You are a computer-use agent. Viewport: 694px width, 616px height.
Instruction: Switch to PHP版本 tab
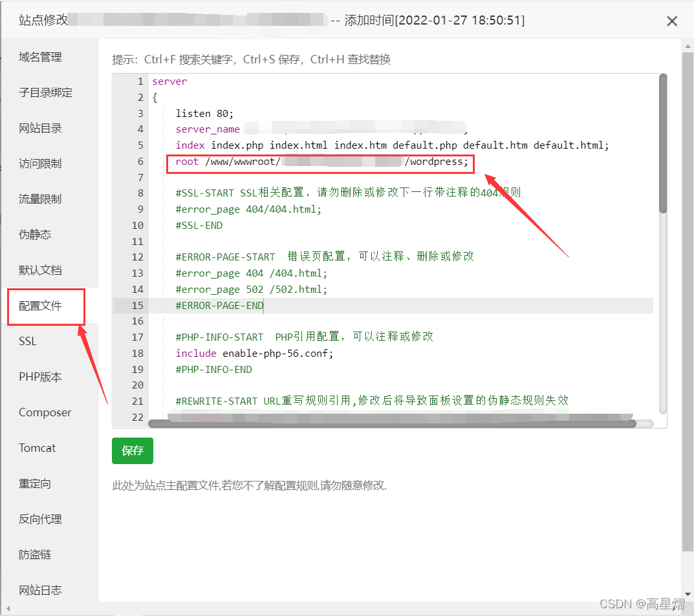tap(40, 377)
